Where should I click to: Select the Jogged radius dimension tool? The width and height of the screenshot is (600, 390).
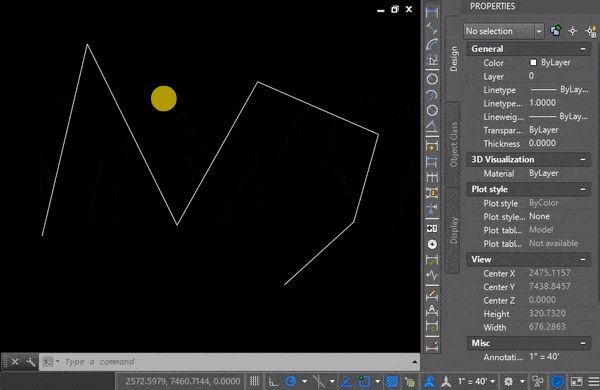pyautogui.click(x=432, y=95)
